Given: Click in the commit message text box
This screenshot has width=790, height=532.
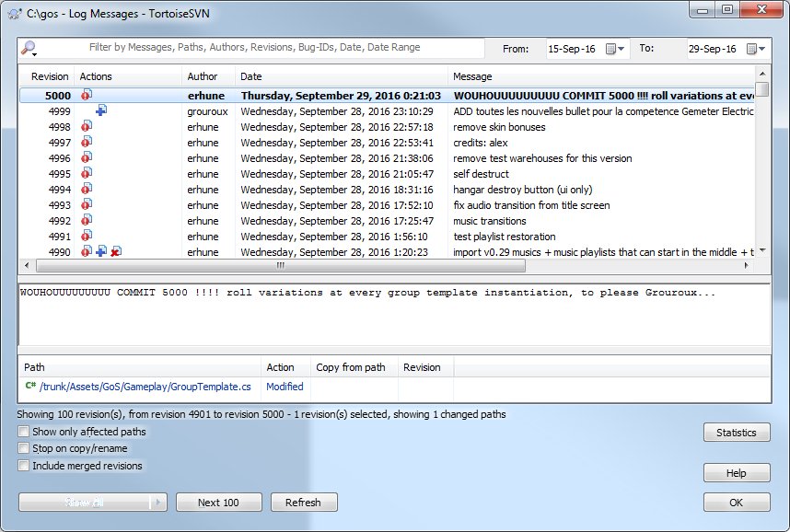Looking at the screenshot, I should point(394,315).
